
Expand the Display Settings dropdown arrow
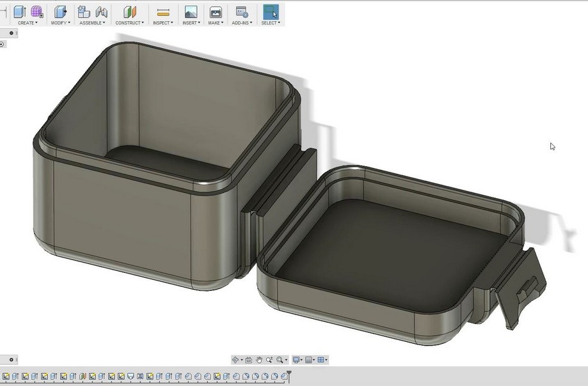tap(301, 360)
